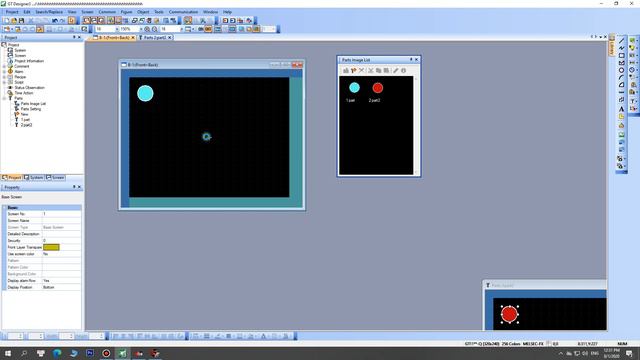Switch to the Screen tab below project tree
Image resolution: width=640 pixels, height=360 pixels.
[56, 178]
